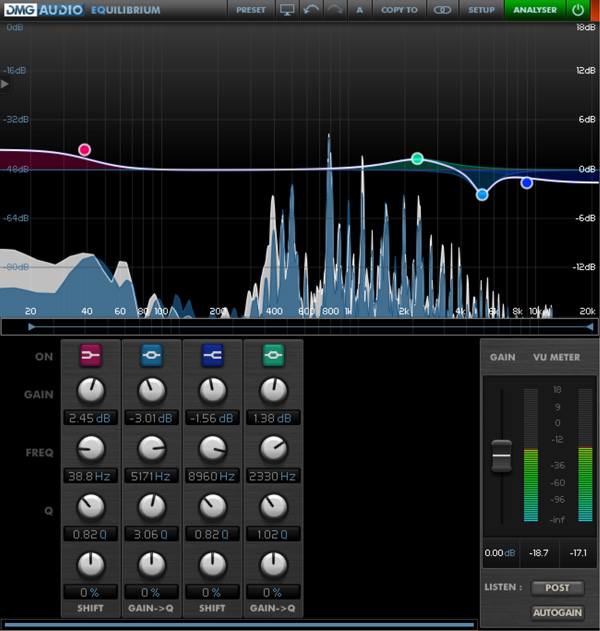Click the GAIN->Q knob of light-blue band
This screenshot has height=631, width=600.
[152, 565]
